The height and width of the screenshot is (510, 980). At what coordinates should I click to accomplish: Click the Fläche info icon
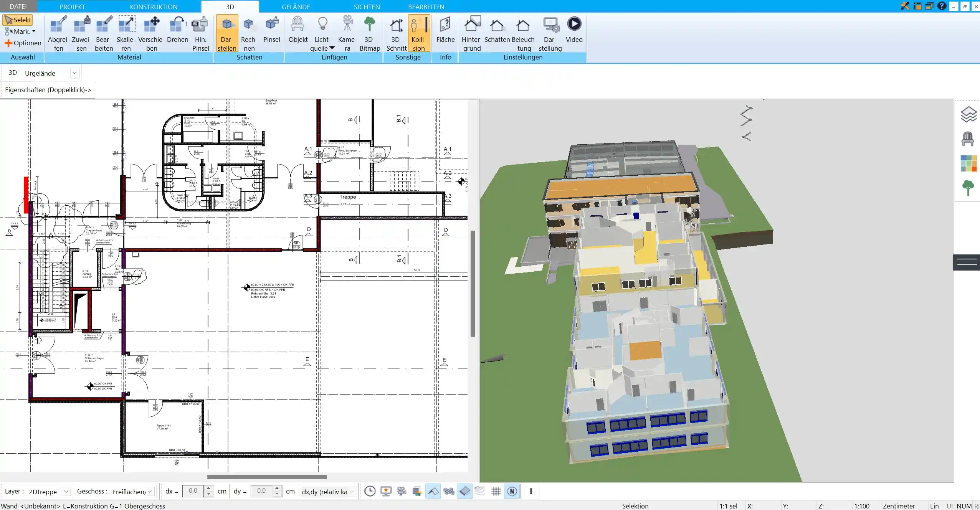445,30
